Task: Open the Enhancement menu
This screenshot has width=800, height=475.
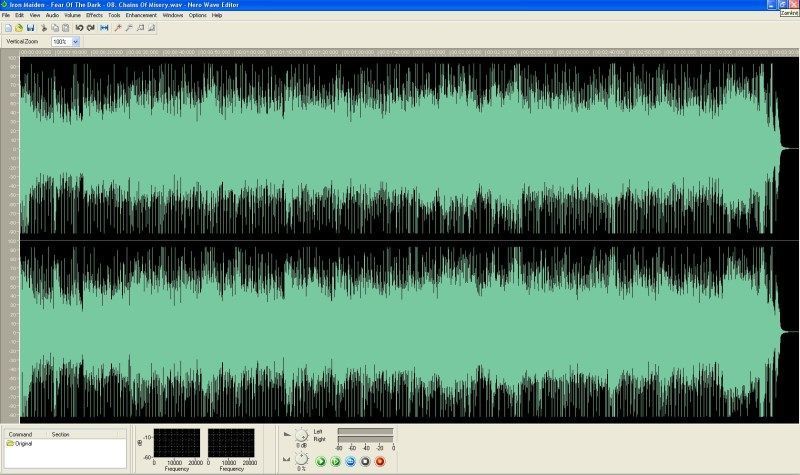Action: pyautogui.click(x=141, y=15)
